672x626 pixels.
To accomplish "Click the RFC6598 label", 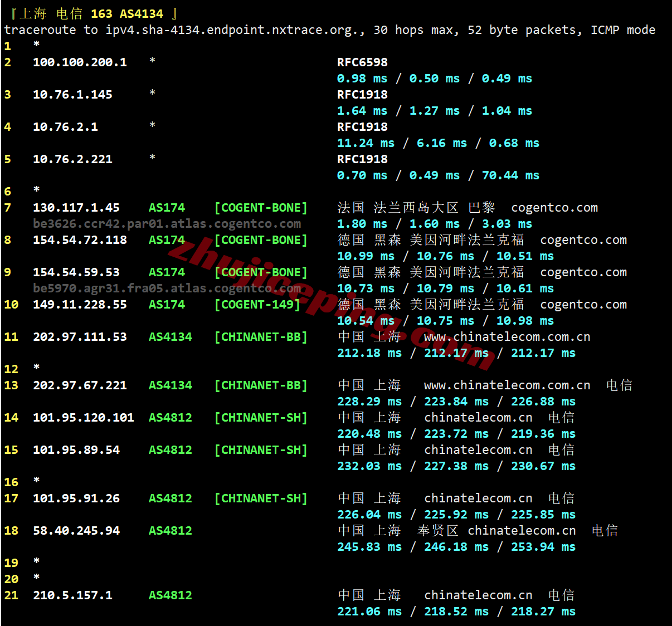I will (362, 62).
